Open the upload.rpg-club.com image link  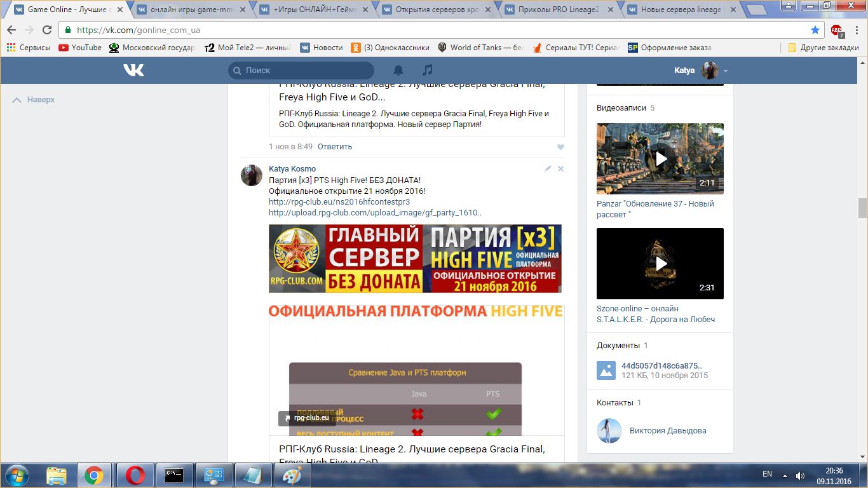pyautogui.click(x=375, y=213)
